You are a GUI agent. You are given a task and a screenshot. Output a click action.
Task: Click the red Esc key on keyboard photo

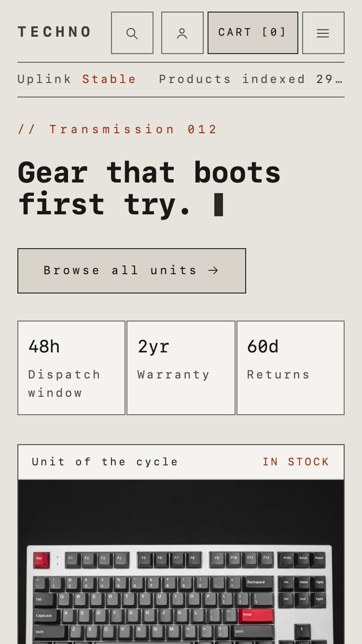click(x=42, y=560)
